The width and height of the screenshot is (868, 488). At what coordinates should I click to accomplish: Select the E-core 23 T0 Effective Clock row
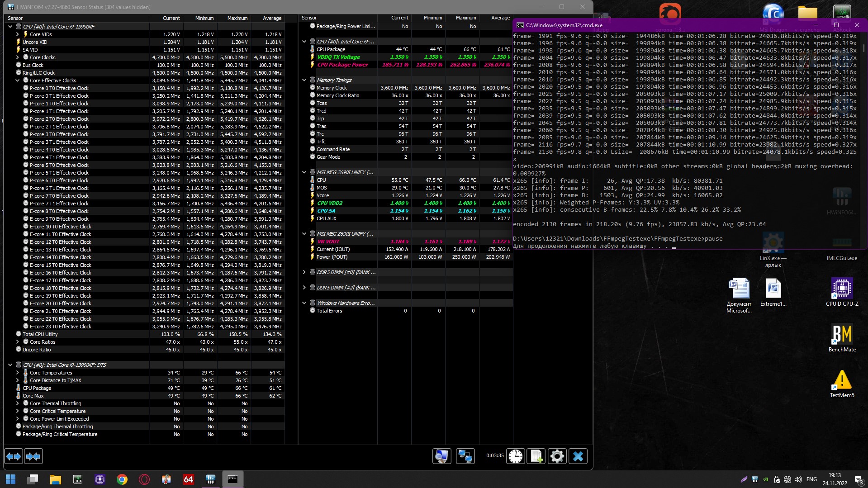pyautogui.click(x=144, y=327)
